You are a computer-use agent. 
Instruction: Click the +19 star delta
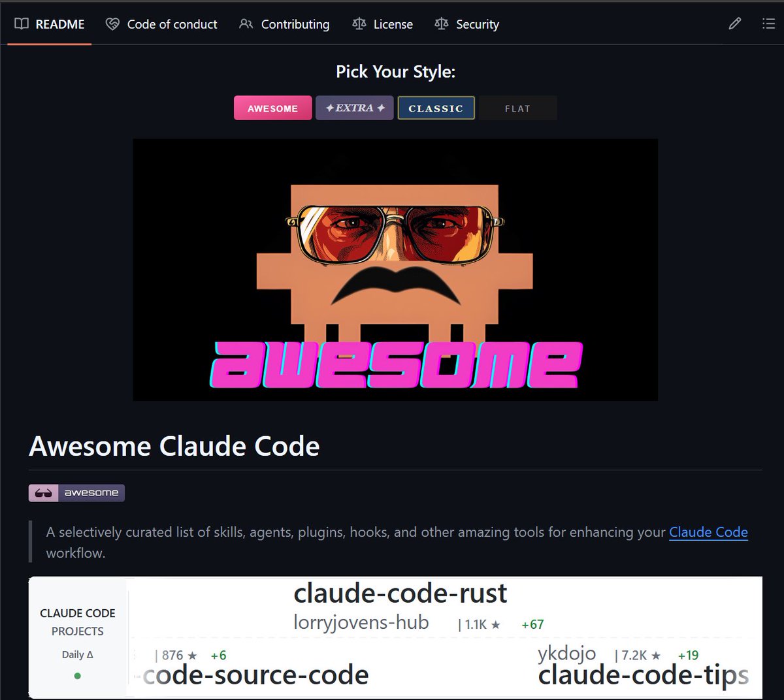[x=688, y=656]
